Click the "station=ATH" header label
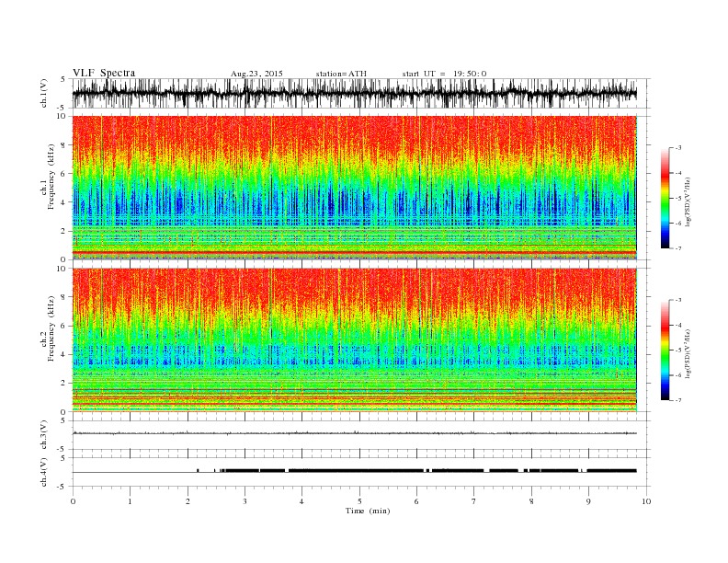 pos(341,74)
